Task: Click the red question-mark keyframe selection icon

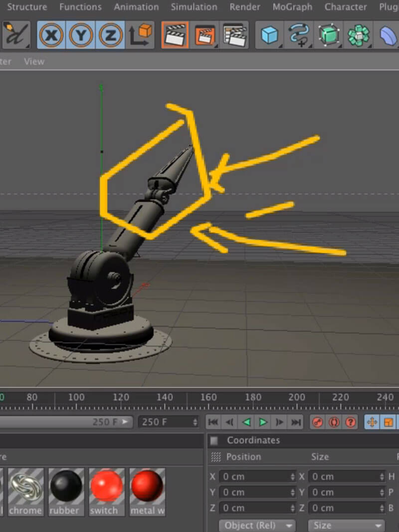Action: [x=351, y=422]
